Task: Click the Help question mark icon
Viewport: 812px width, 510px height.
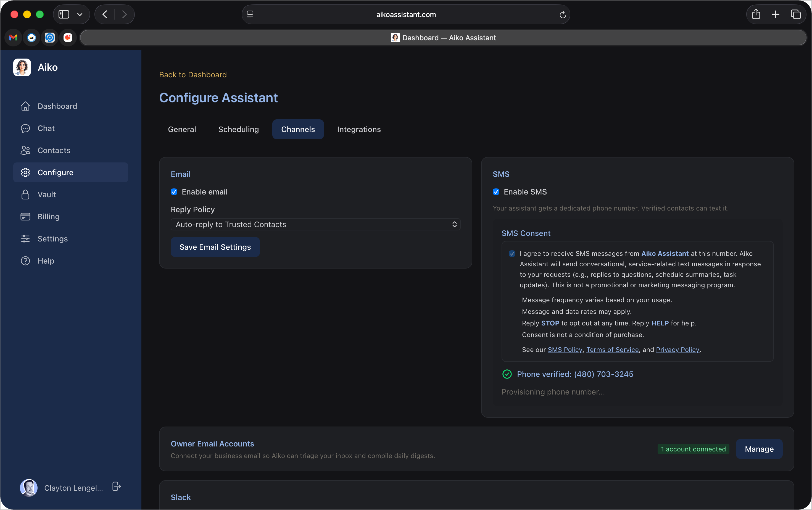Action: pos(25,261)
